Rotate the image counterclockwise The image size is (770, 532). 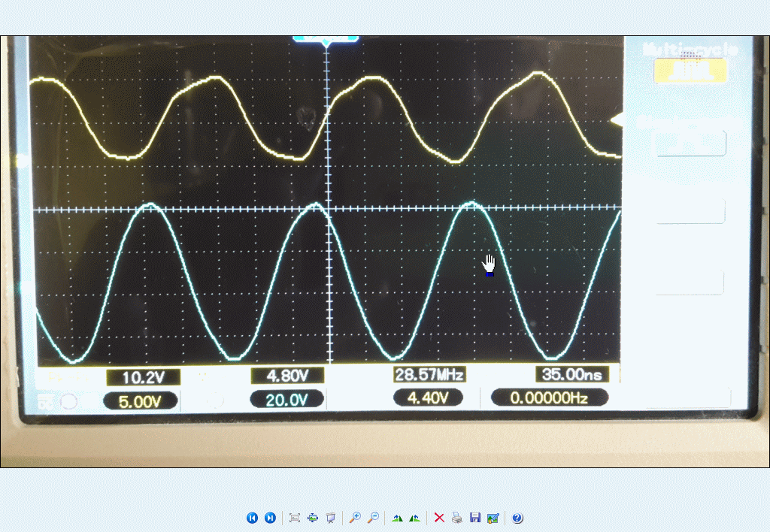414,518
